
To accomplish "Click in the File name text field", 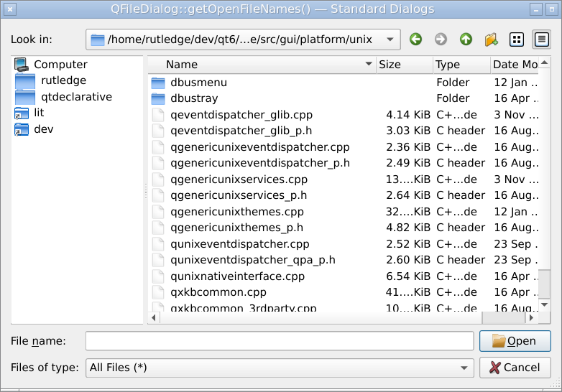I will coord(279,341).
